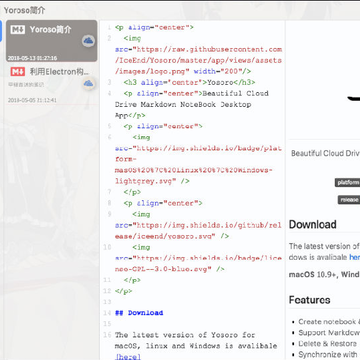The width and height of the screenshot is (360, 360).
Task: Click line number 14 in the editor gutter
Action: point(107,313)
